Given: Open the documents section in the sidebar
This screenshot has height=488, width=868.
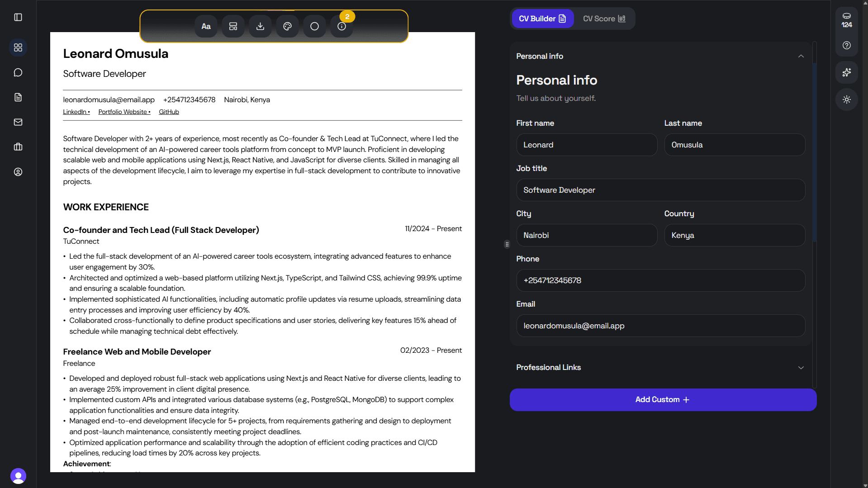Looking at the screenshot, I should coord(18,97).
